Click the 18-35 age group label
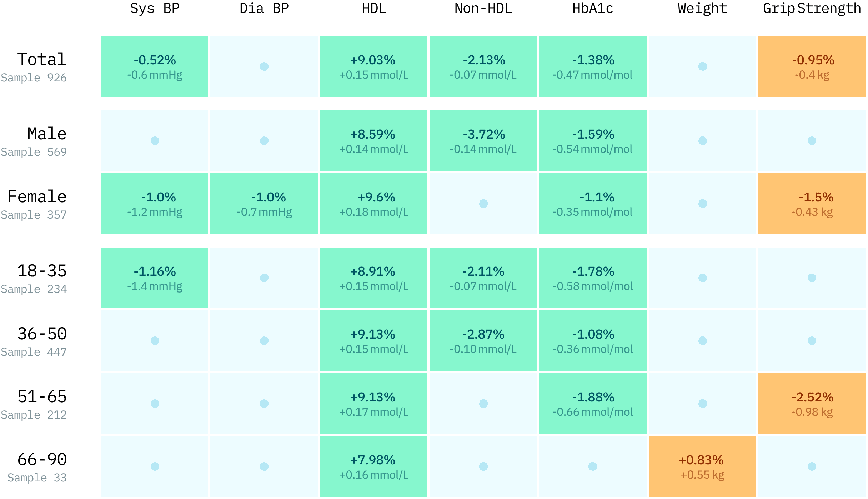The width and height of the screenshot is (868, 499). coord(42,271)
